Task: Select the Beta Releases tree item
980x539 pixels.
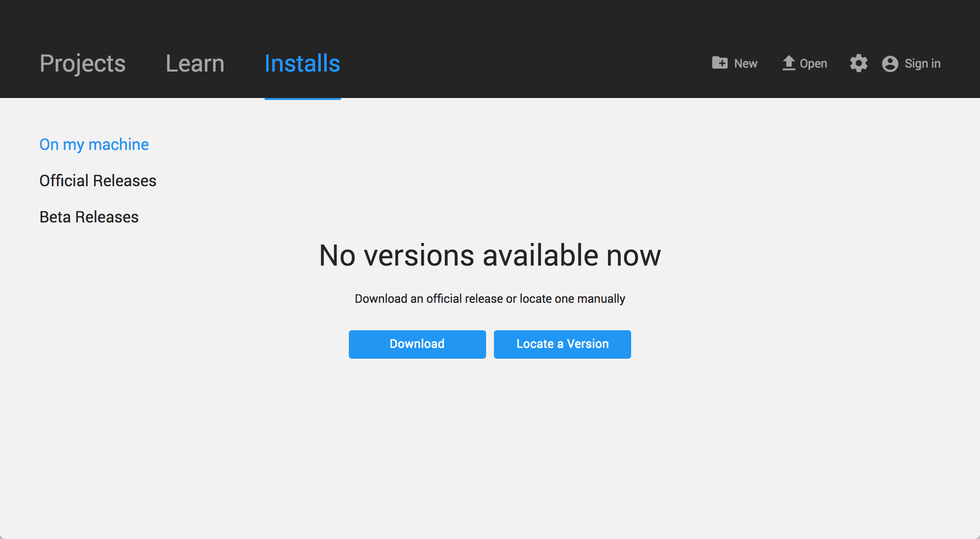Action: tap(89, 217)
